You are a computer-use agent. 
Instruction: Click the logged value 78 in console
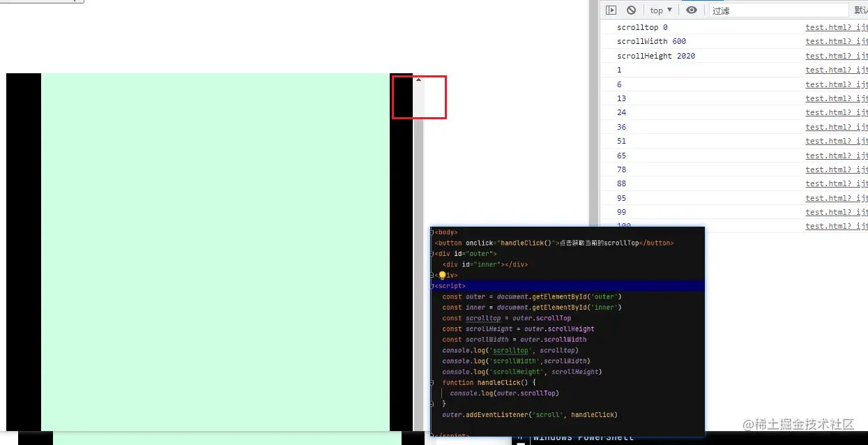coord(621,169)
